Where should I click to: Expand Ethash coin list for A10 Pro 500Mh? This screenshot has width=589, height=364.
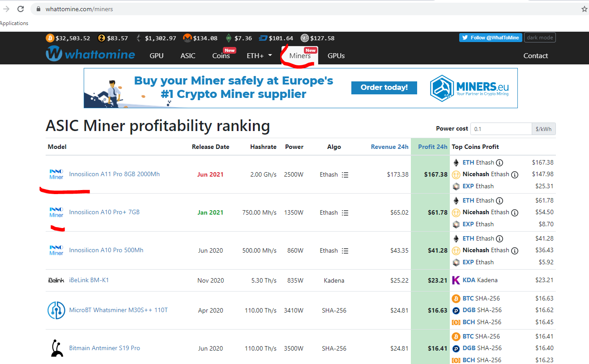345,250
